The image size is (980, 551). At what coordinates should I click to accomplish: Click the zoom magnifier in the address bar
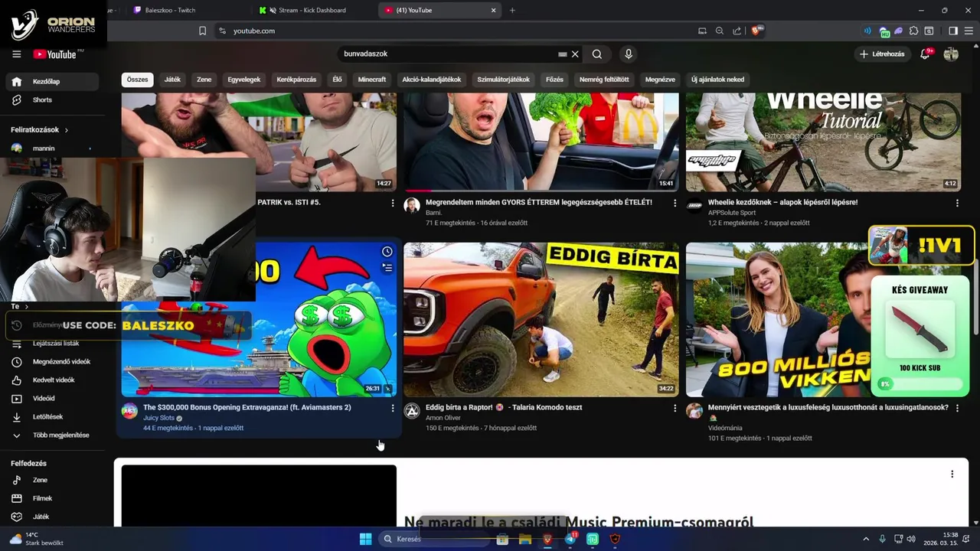pos(720,31)
